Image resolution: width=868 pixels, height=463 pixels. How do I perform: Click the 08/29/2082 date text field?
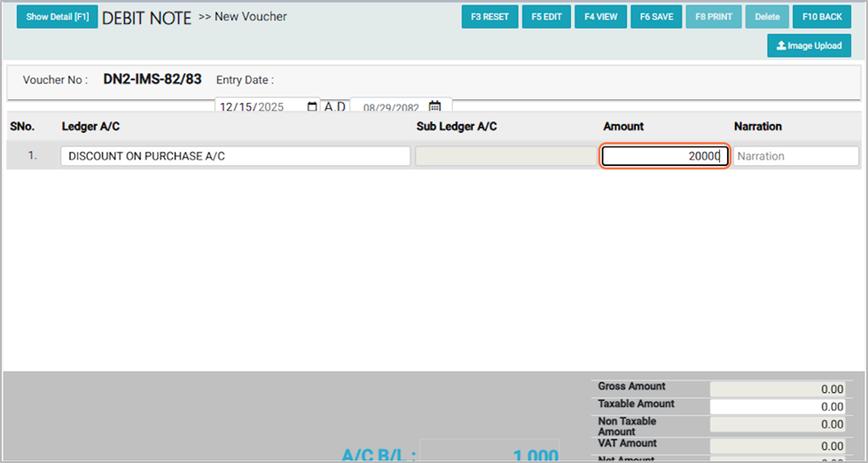(x=390, y=107)
